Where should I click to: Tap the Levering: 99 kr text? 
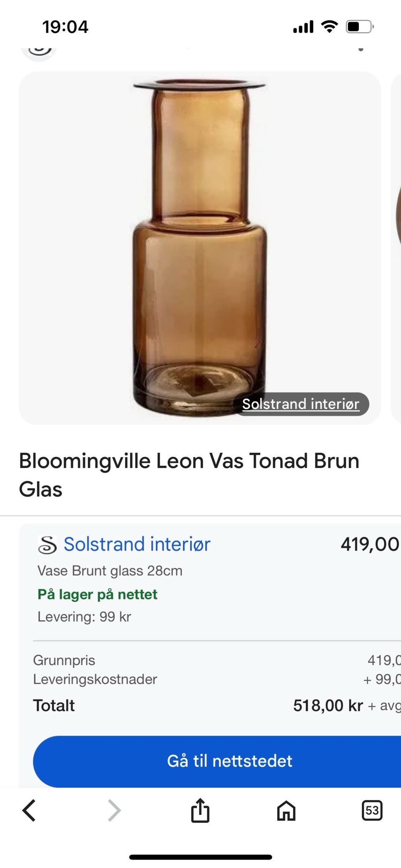click(x=84, y=617)
